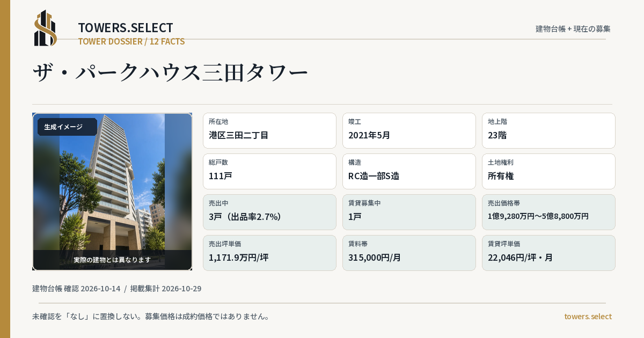This screenshot has width=644, height=338.
Task: Select the 竣工 card 2021年5月
Action: tap(409, 130)
